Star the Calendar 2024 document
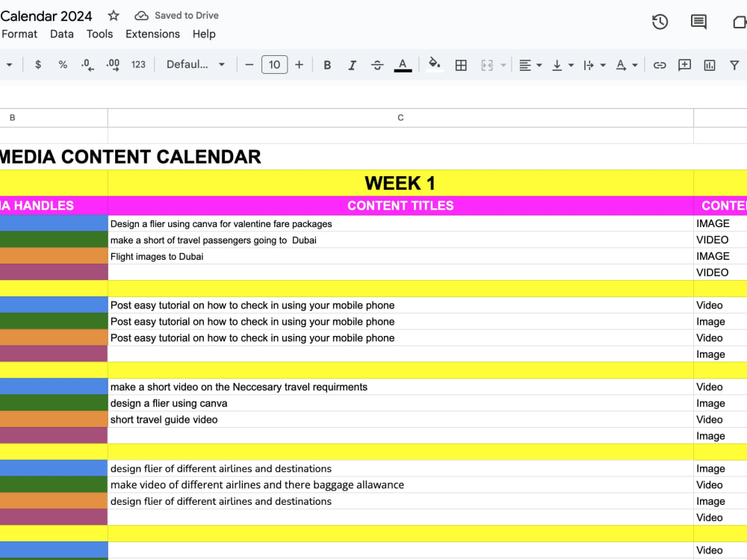The height and width of the screenshot is (560, 747). 114,15
